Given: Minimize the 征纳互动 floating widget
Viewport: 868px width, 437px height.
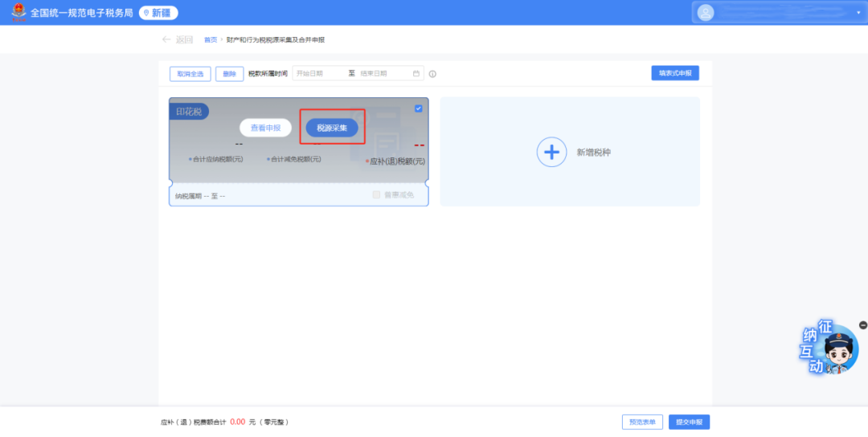Looking at the screenshot, I should point(863,325).
